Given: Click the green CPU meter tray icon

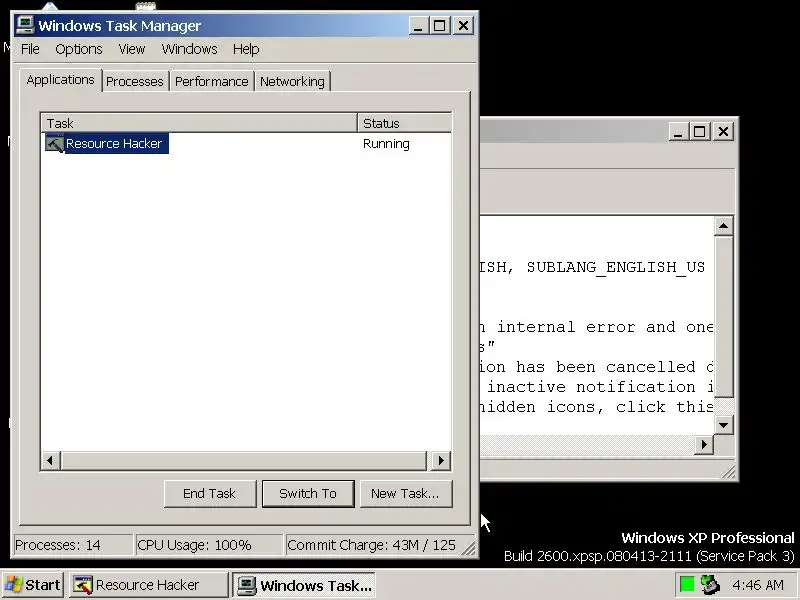Looking at the screenshot, I should click(687, 584).
